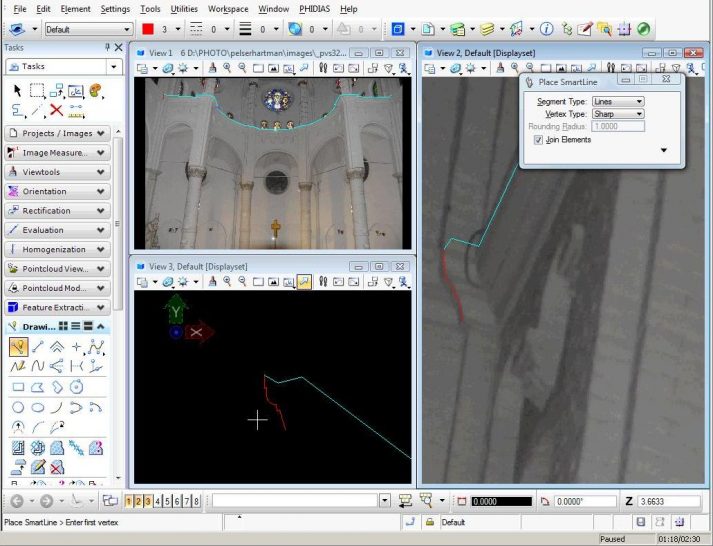
Task: Open the Workspace menu
Action: (x=228, y=9)
